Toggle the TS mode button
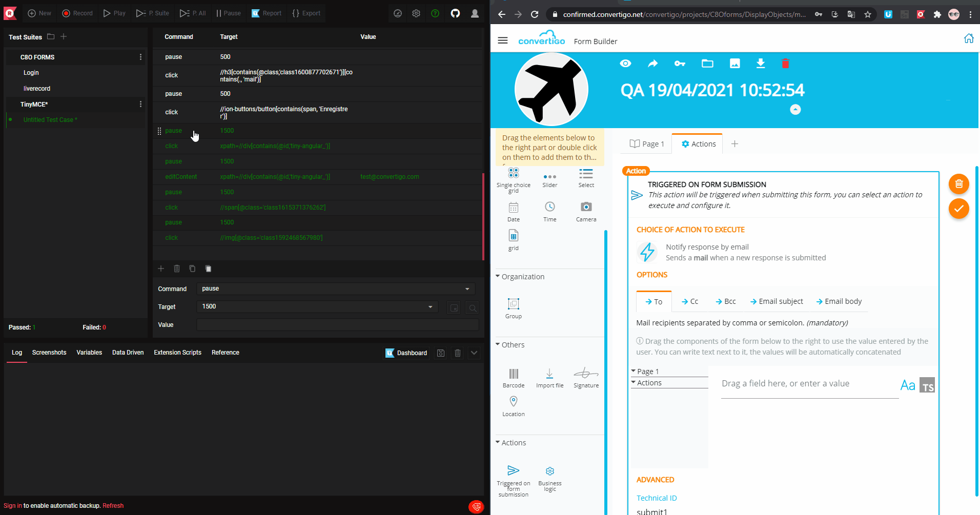 click(927, 385)
